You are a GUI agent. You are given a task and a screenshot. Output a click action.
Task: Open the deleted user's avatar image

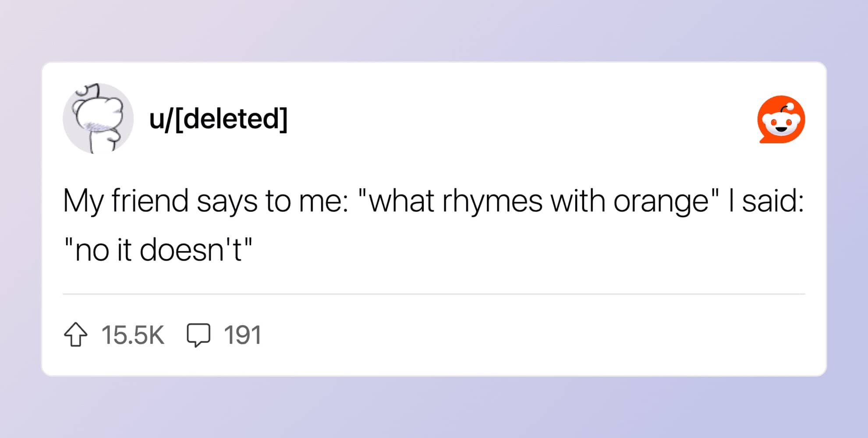tap(98, 118)
